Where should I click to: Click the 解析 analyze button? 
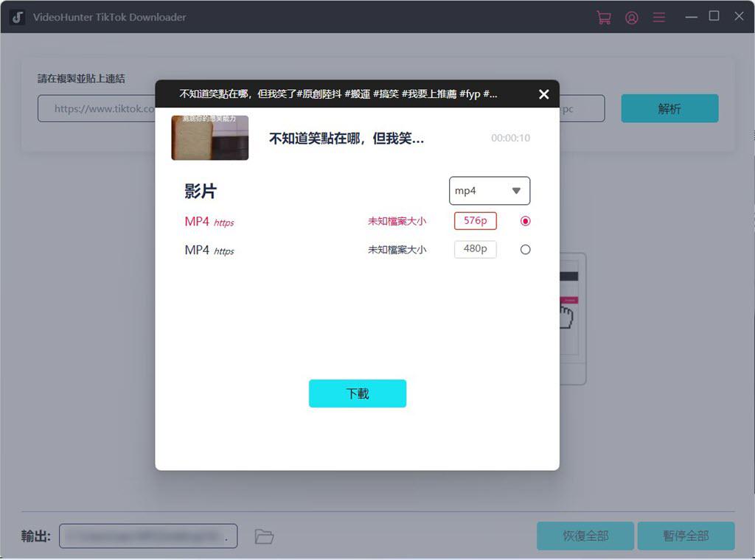669,108
